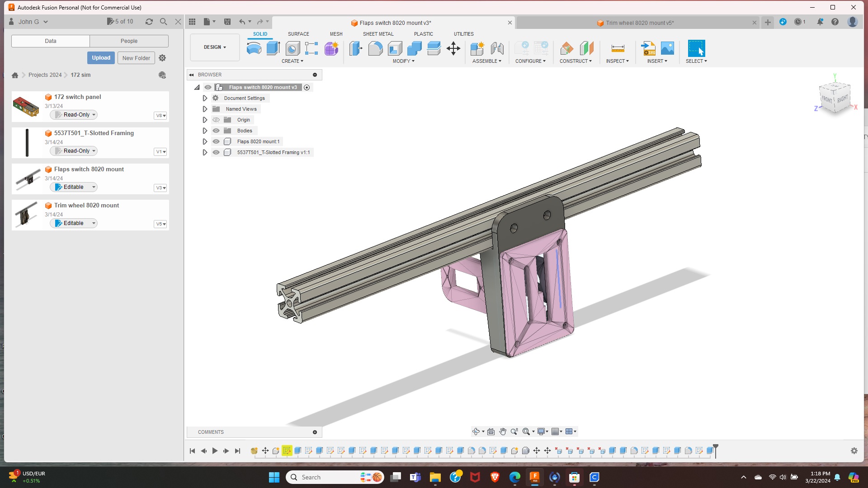Open the V3 version dropdown for Flaps switch 8020 mount
Image resolution: width=868 pixels, height=488 pixels.
tap(160, 188)
